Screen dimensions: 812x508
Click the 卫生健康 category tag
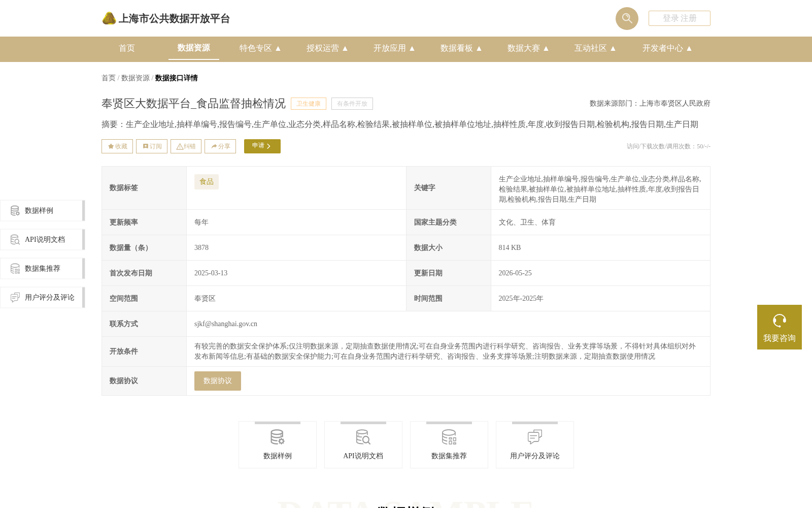pyautogui.click(x=309, y=104)
